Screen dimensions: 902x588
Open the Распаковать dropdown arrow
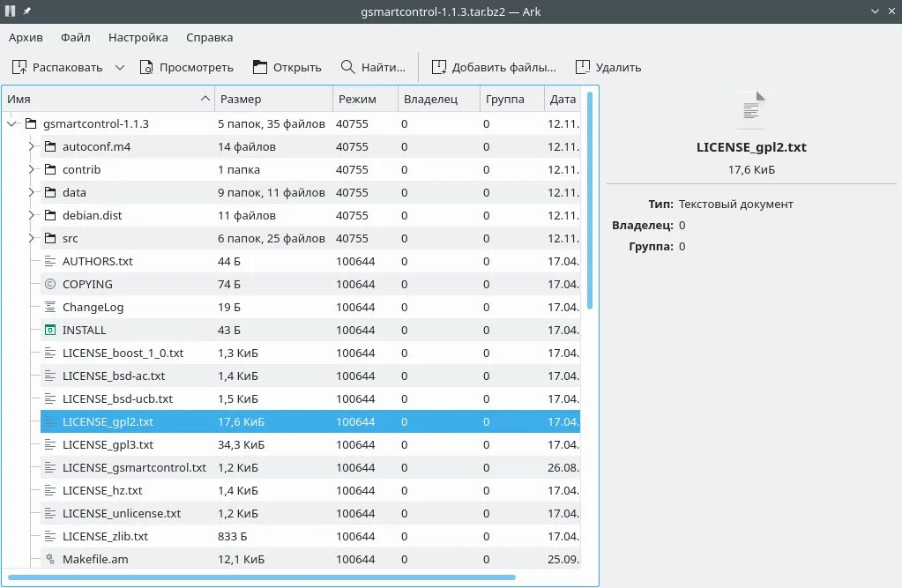click(120, 67)
